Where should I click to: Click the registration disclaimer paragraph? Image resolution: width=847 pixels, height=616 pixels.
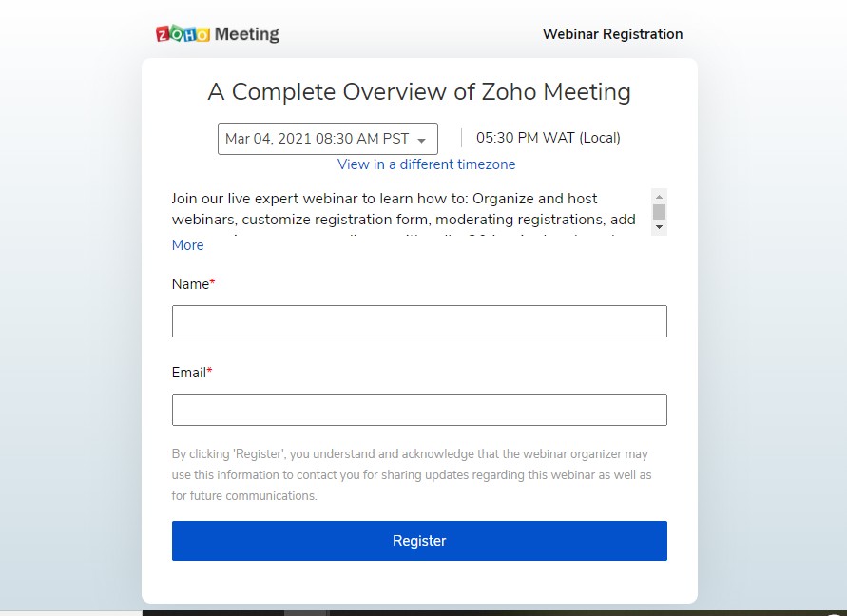[x=411, y=475]
